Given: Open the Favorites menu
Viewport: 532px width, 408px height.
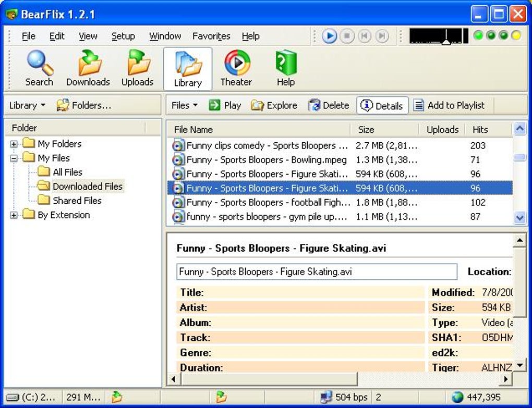Looking at the screenshot, I should click(x=211, y=36).
